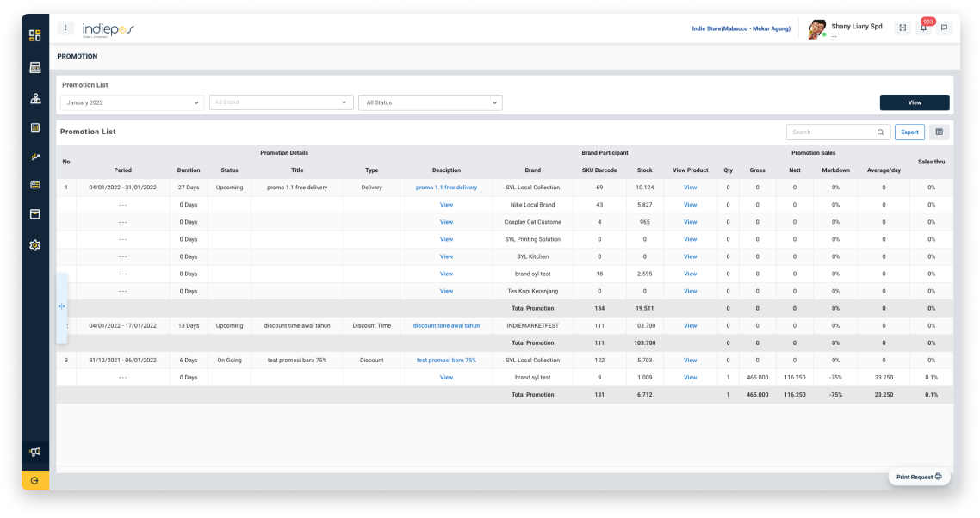
Task: Click description View link for Cosplay Cat Custome
Action: [x=446, y=223]
